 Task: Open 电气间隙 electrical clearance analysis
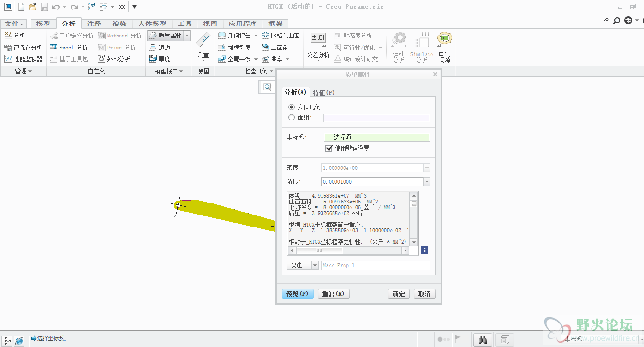pyautogui.click(x=444, y=47)
